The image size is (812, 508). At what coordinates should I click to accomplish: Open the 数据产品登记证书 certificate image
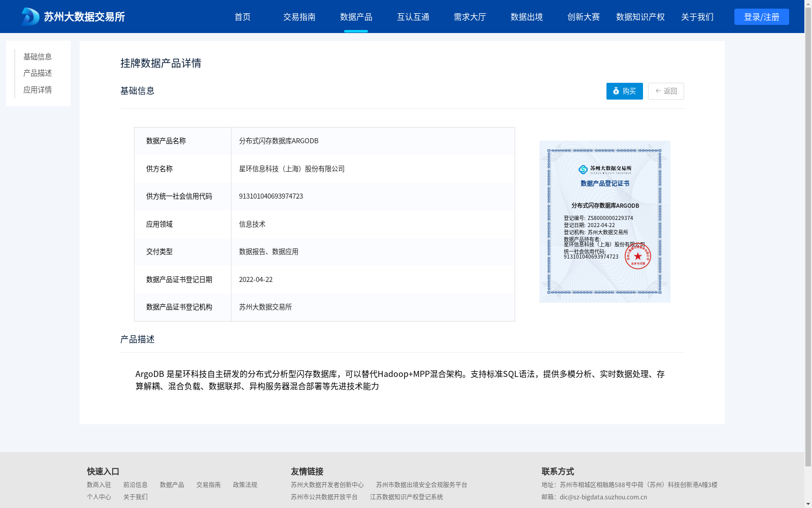(x=605, y=221)
